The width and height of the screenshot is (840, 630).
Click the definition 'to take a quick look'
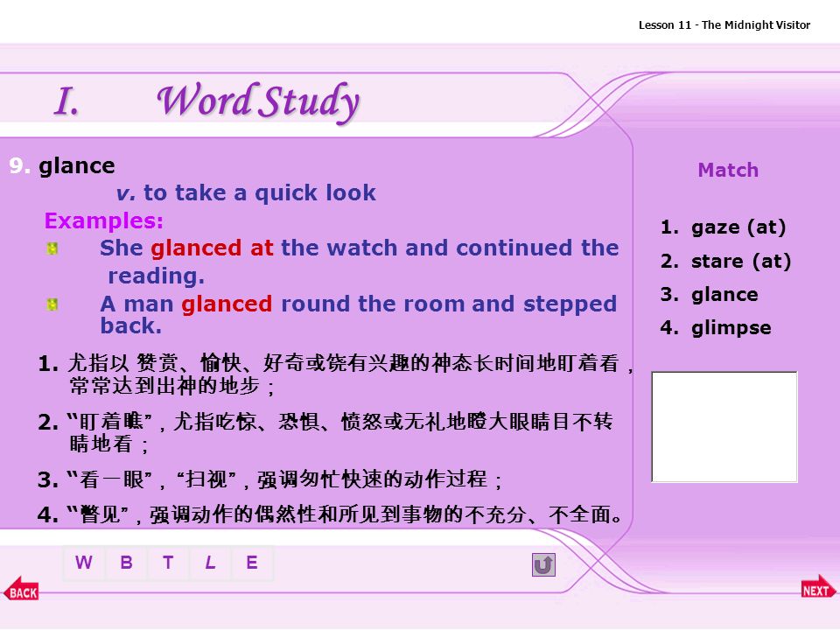[x=260, y=192]
